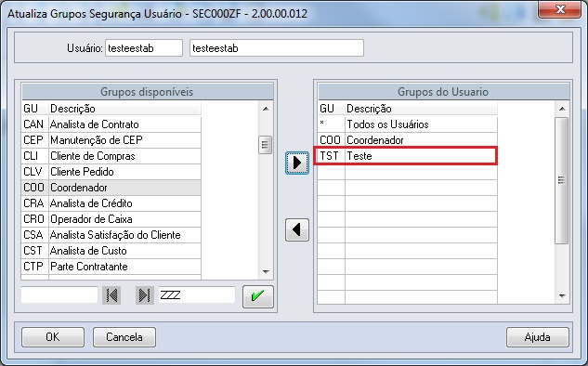
Task: Select Parte Contratante row
Action: click(x=111, y=267)
